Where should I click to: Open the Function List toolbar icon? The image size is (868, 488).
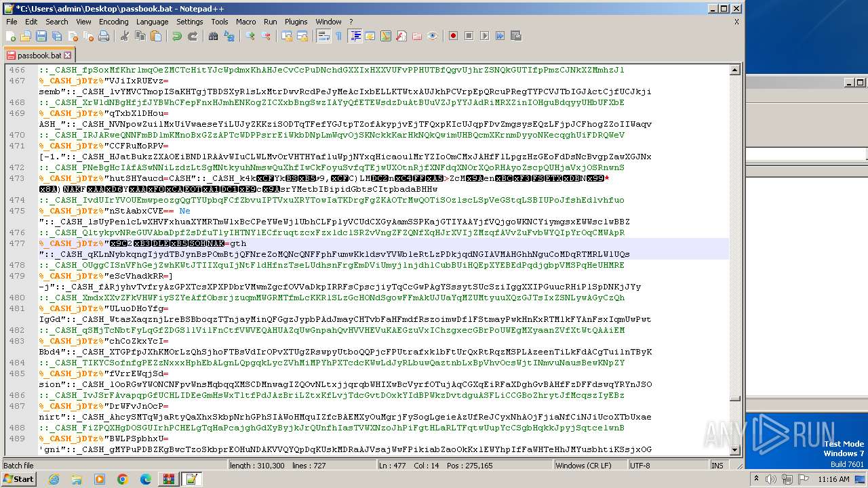[x=401, y=36]
